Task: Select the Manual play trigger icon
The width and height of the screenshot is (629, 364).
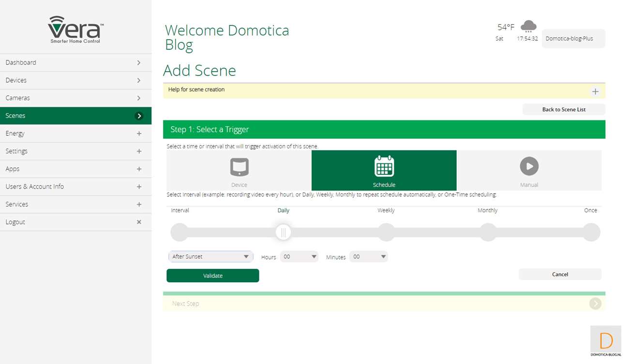Action: pos(529,166)
